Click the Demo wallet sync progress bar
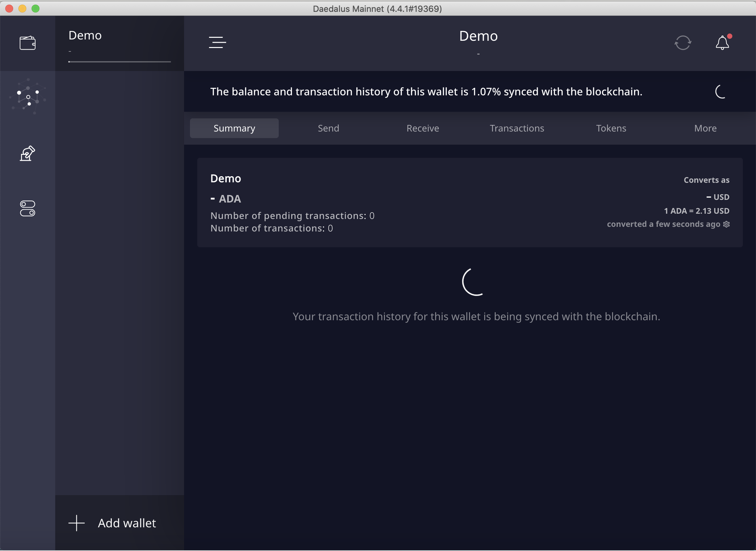The width and height of the screenshot is (756, 551). [119, 62]
